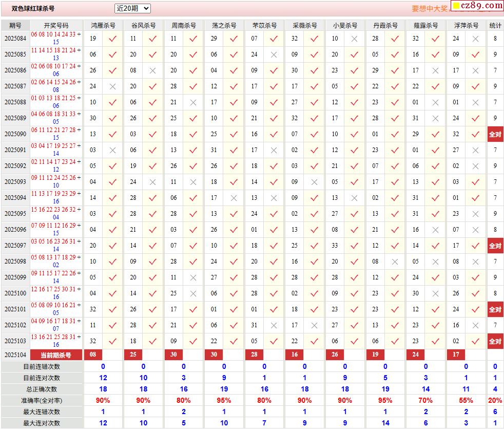Click period number 2025104
Image resolution: width=504 pixels, height=429 pixels.
click(15, 355)
